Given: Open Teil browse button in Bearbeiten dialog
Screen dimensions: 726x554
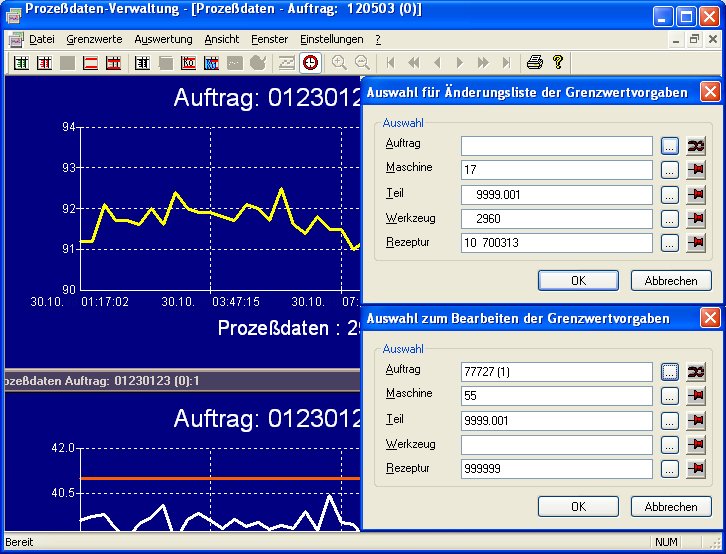Looking at the screenshot, I should [x=670, y=421].
